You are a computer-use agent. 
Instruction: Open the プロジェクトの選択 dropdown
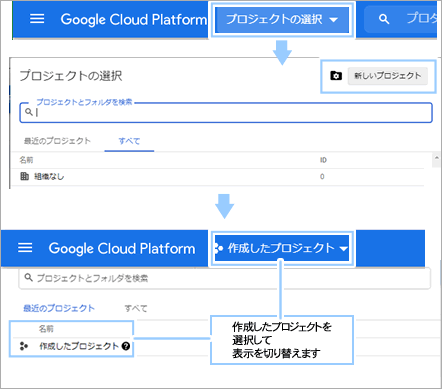(282, 19)
